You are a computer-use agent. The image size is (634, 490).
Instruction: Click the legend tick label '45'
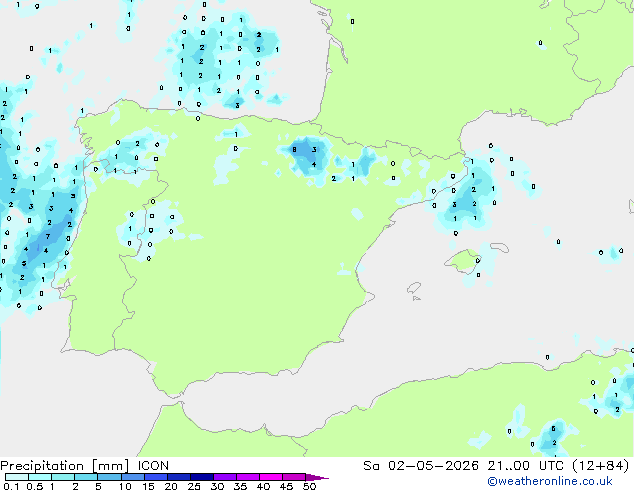point(286,486)
